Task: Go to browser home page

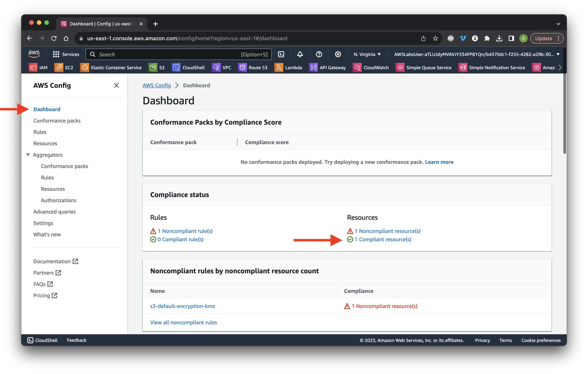Action: [x=66, y=38]
